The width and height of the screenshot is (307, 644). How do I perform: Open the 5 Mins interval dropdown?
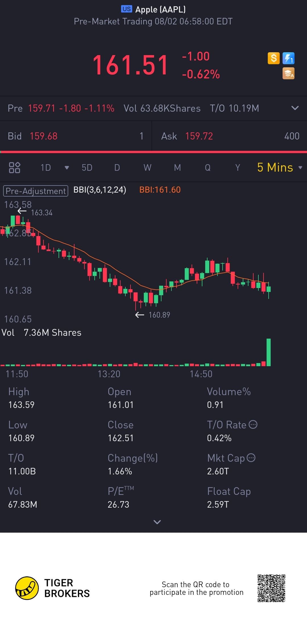click(280, 168)
